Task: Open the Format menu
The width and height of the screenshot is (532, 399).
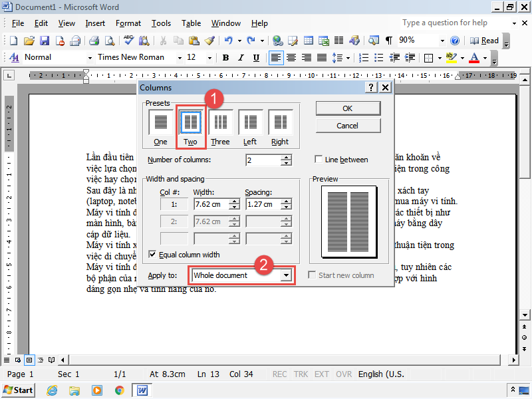Action: click(x=128, y=23)
